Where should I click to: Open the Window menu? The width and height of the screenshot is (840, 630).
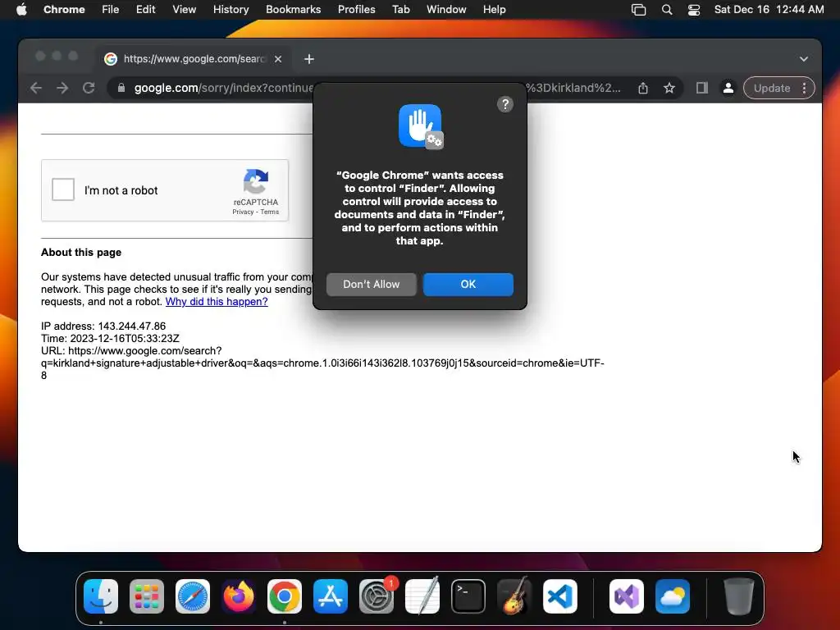446,9
